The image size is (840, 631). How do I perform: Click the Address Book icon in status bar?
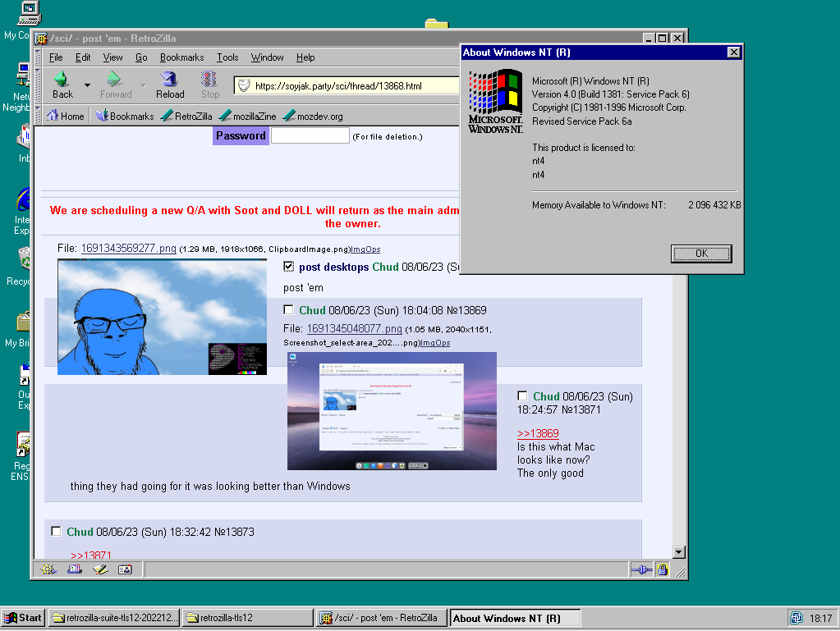tap(125, 569)
